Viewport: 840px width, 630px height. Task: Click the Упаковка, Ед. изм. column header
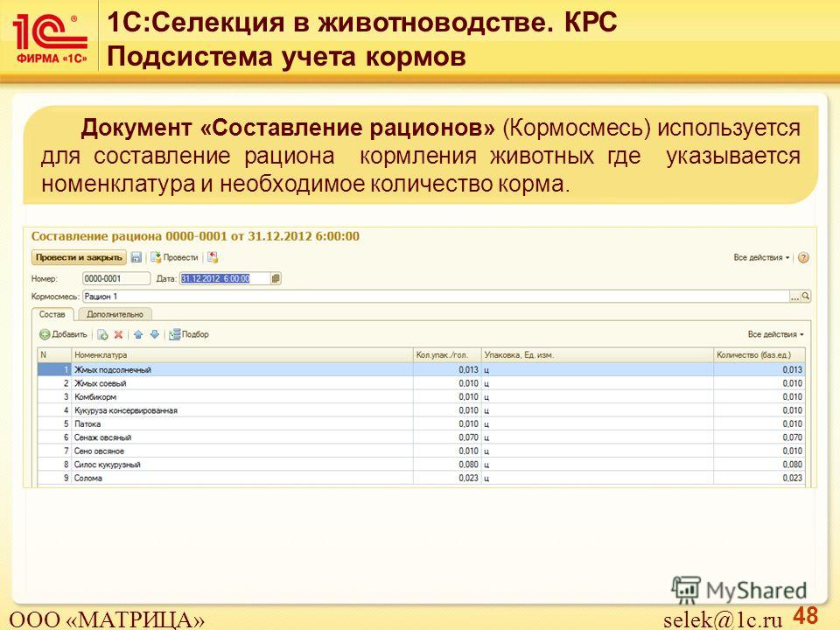pos(598,355)
